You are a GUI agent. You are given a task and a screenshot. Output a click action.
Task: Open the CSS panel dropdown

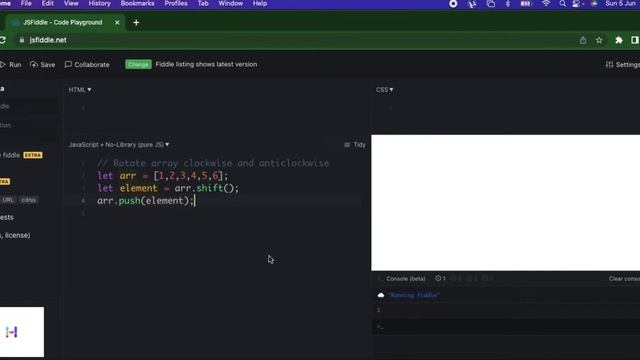tap(384, 90)
